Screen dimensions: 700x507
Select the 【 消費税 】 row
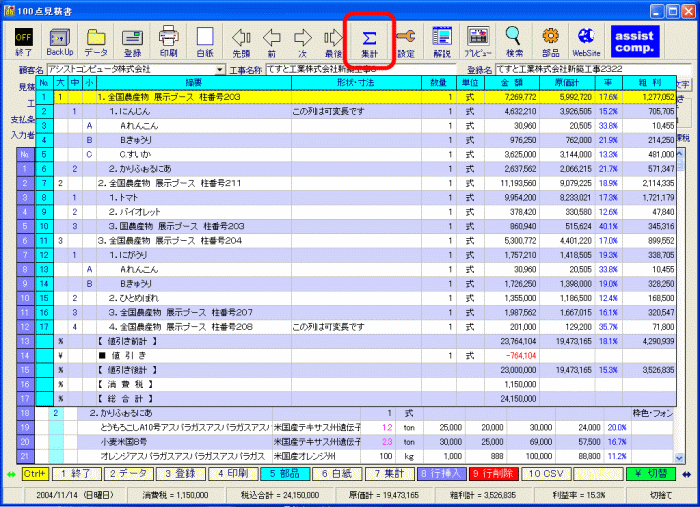tap(356, 384)
